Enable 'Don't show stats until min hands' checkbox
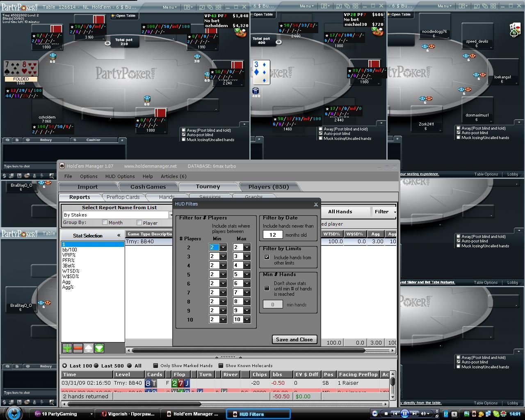525x420 pixels. [x=267, y=288]
